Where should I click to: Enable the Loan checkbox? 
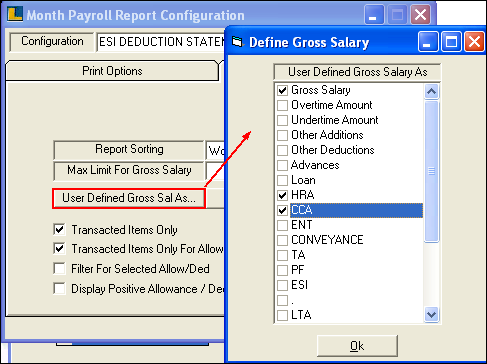[282, 180]
